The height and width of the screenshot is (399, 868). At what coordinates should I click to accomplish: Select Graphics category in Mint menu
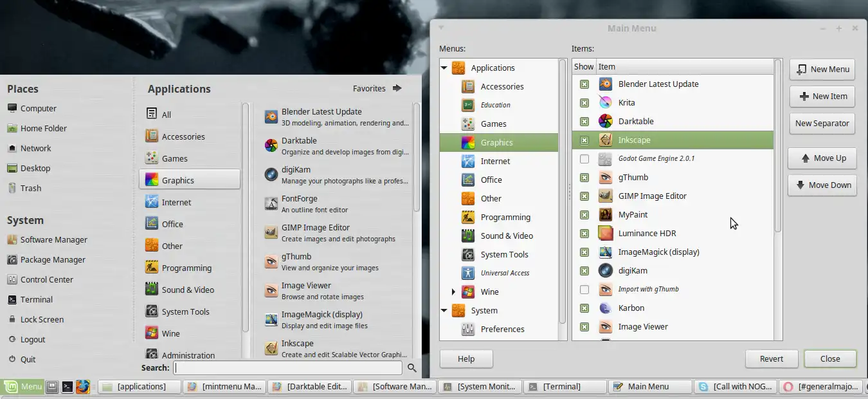(x=190, y=180)
